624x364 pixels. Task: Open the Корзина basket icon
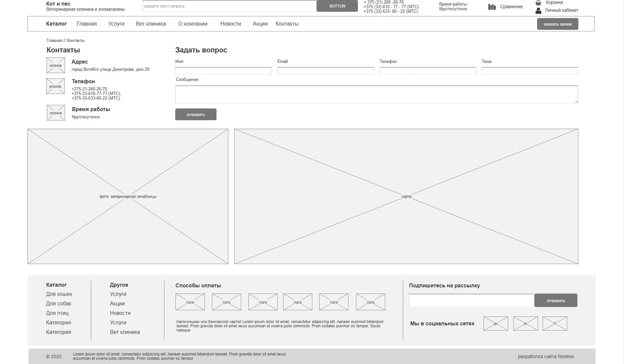[538, 3]
